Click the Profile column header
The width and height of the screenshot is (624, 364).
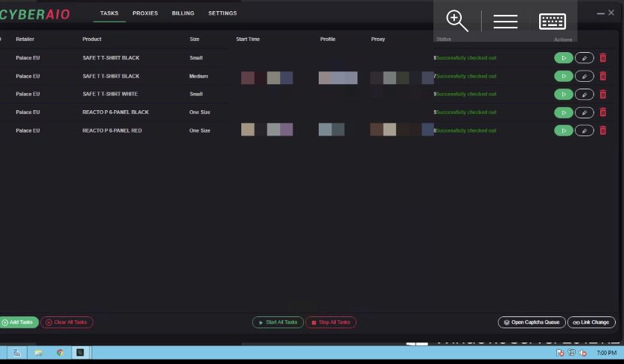coord(328,39)
